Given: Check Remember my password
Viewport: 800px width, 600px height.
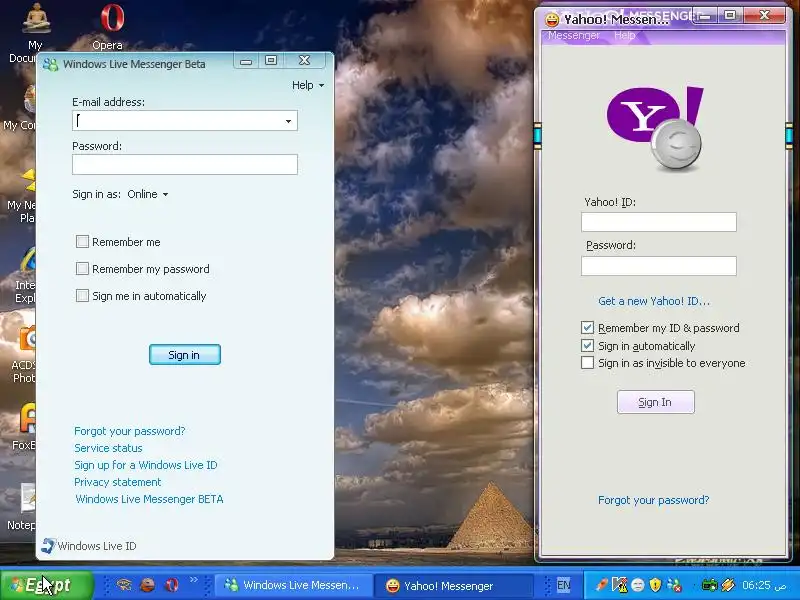Looking at the screenshot, I should coord(82,269).
